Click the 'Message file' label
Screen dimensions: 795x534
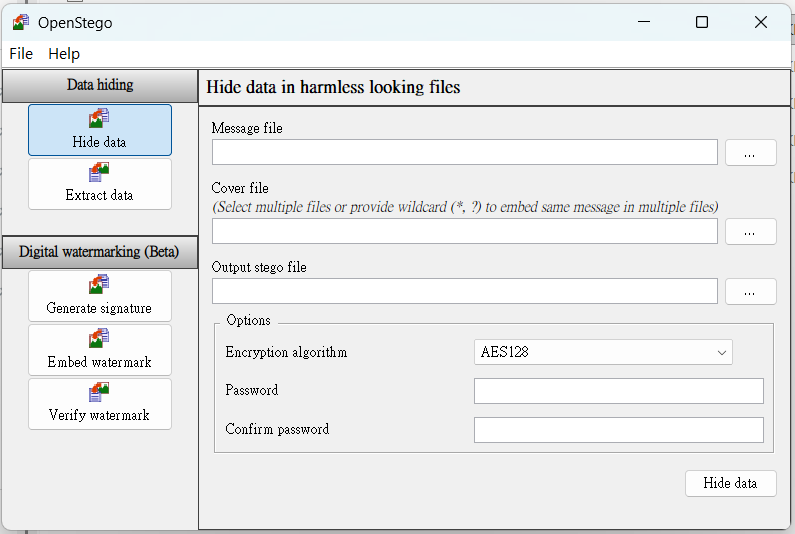[x=247, y=128]
